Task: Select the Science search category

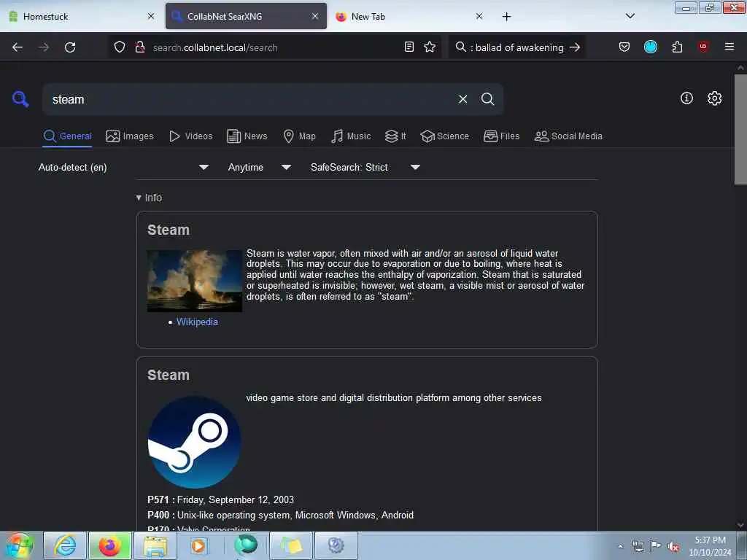Action: [444, 136]
